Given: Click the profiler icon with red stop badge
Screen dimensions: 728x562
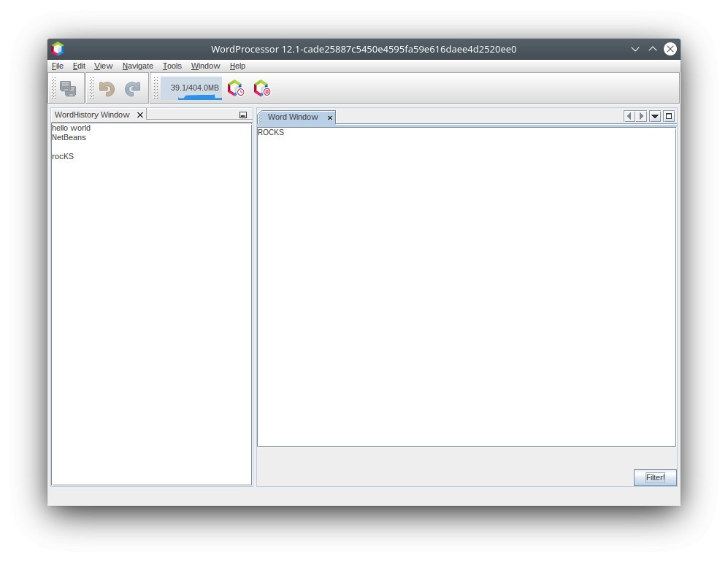Looking at the screenshot, I should (262, 88).
